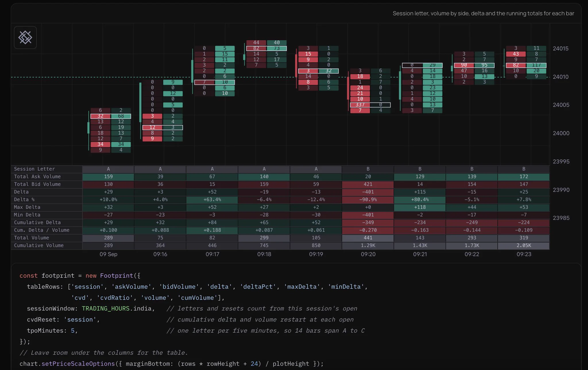The width and height of the screenshot is (588, 370).
Task: Click the chart description text at top right
Action: point(483,14)
